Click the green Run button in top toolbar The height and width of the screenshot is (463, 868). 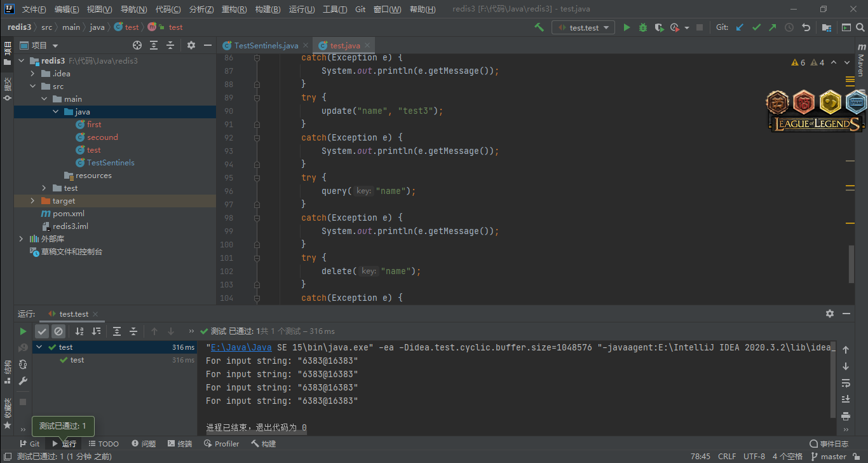pyautogui.click(x=627, y=27)
